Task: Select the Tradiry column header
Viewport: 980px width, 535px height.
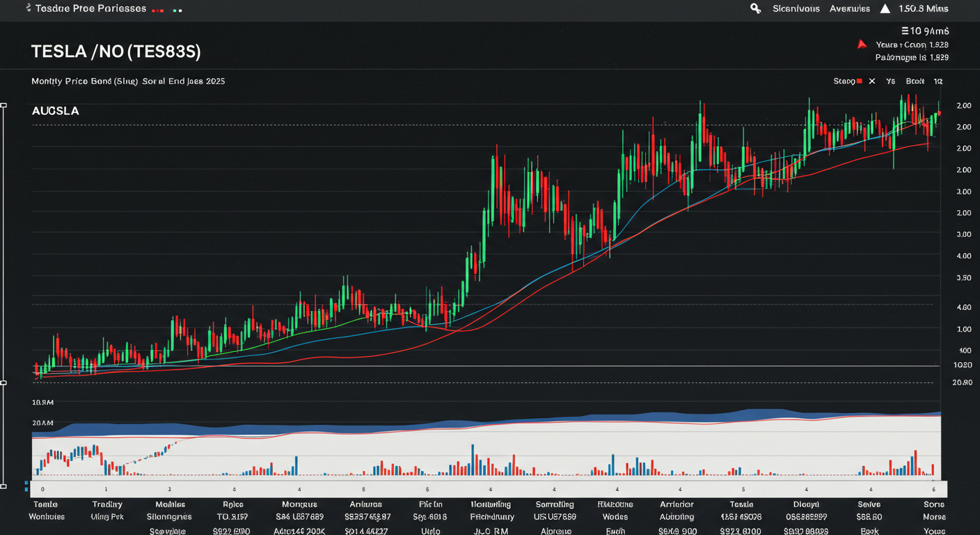Action: click(107, 504)
